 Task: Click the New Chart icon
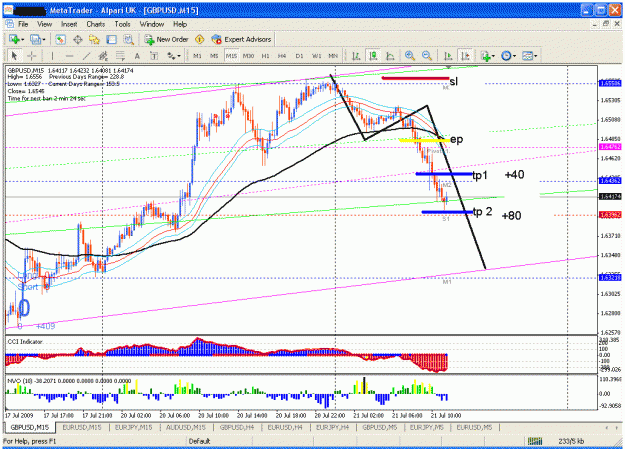pyautogui.click(x=14, y=39)
